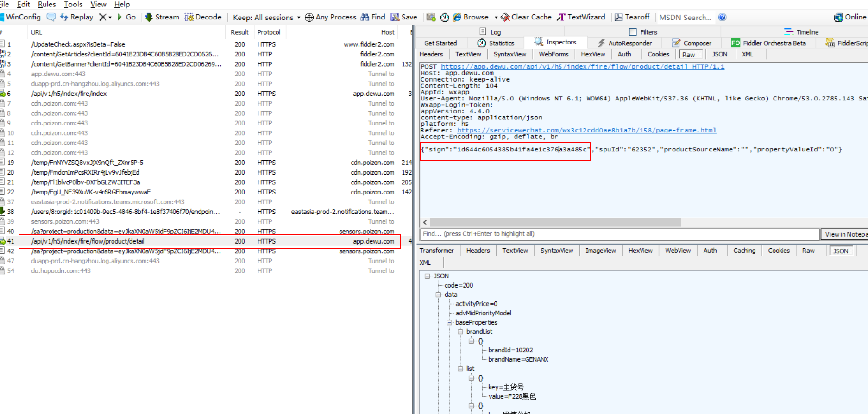
Task: Toggle the Filters checkbox tab
Action: click(x=643, y=32)
